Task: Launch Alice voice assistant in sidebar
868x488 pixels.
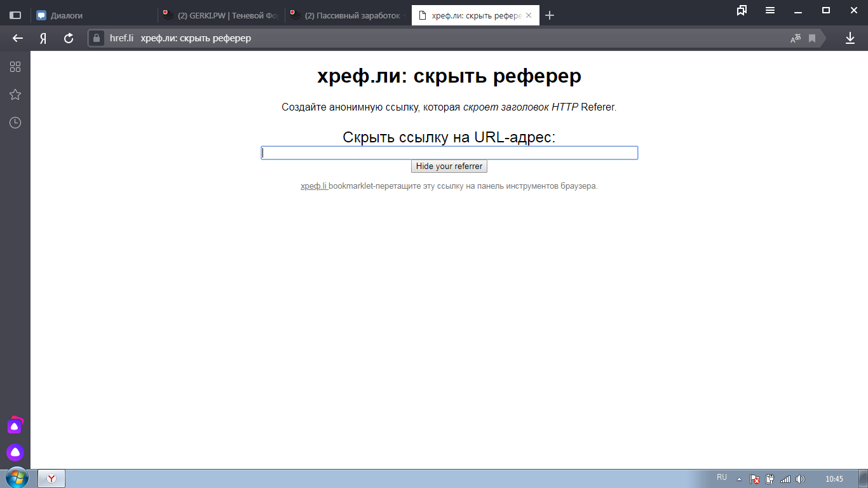Action: coord(15,452)
